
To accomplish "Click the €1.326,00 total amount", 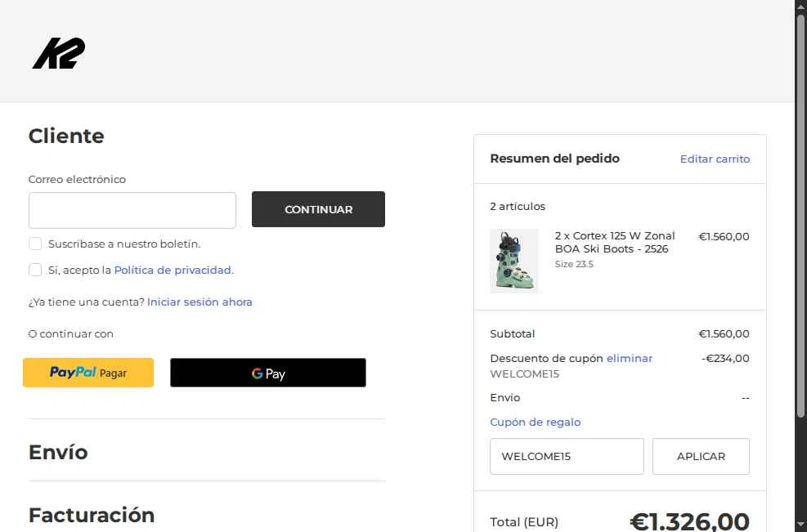I will click(x=689, y=521).
